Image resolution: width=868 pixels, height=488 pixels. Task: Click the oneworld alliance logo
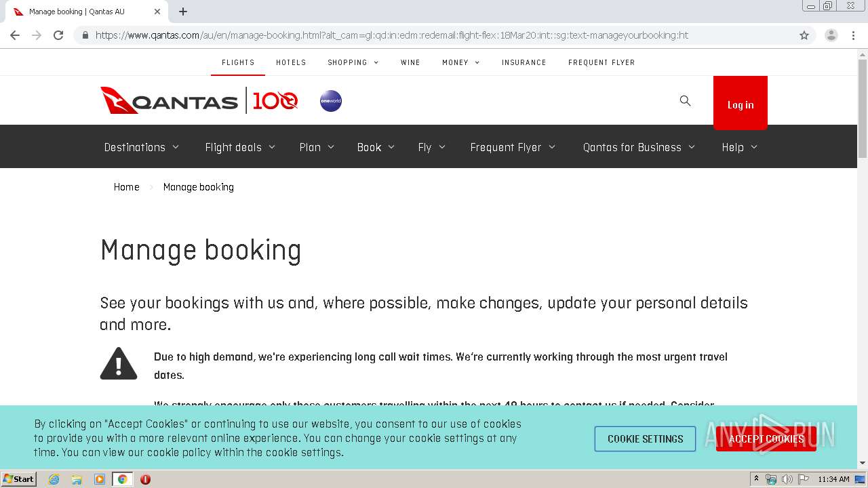click(x=331, y=101)
